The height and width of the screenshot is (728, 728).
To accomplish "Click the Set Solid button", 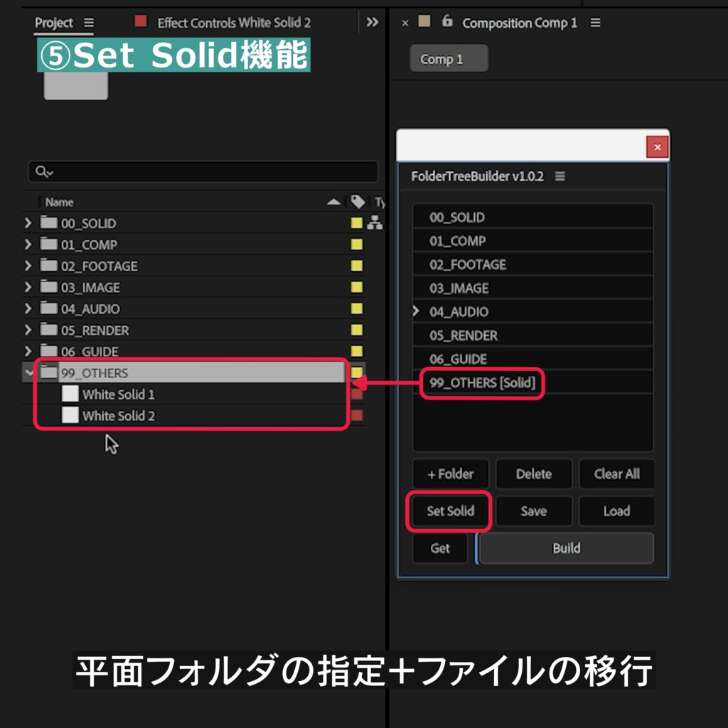I will pyautogui.click(x=449, y=511).
